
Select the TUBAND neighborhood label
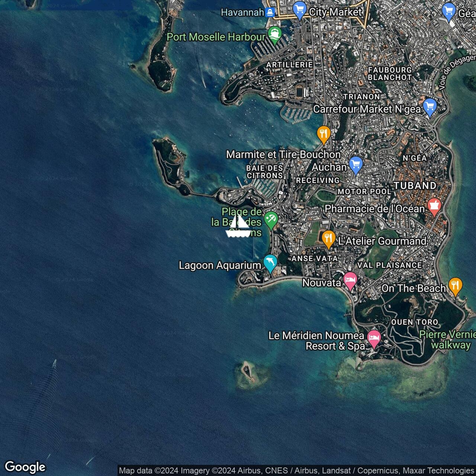(x=415, y=186)
